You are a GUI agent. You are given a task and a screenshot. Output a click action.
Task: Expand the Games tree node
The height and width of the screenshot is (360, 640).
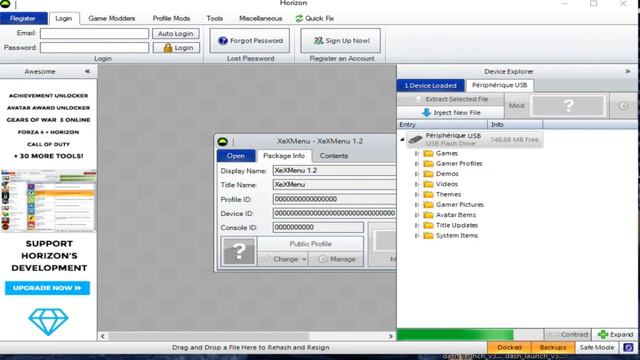coord(417,153)
